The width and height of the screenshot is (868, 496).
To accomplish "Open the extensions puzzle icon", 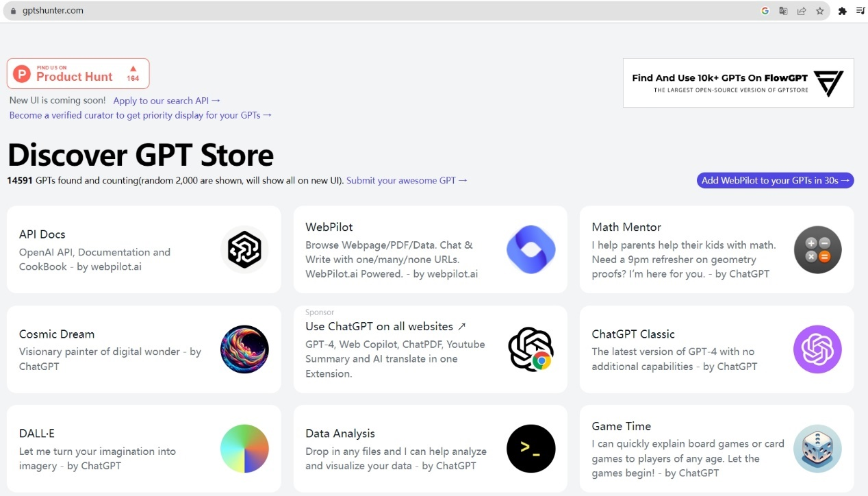I will (842, 11).
